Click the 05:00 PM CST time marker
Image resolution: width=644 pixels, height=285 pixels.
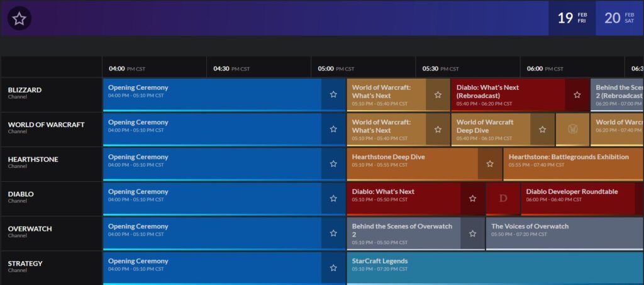coord(336,69)
